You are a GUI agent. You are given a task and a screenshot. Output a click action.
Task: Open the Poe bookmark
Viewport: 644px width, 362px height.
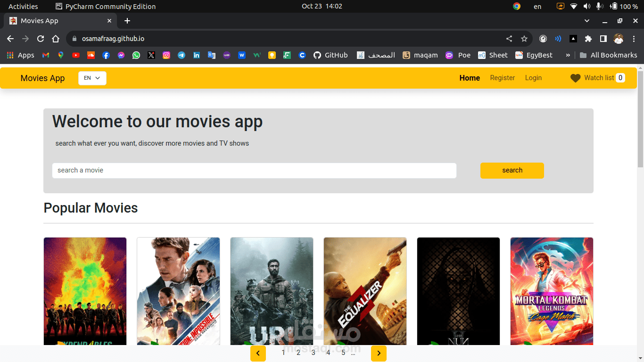pyautogui.click(x=458, y=55)
